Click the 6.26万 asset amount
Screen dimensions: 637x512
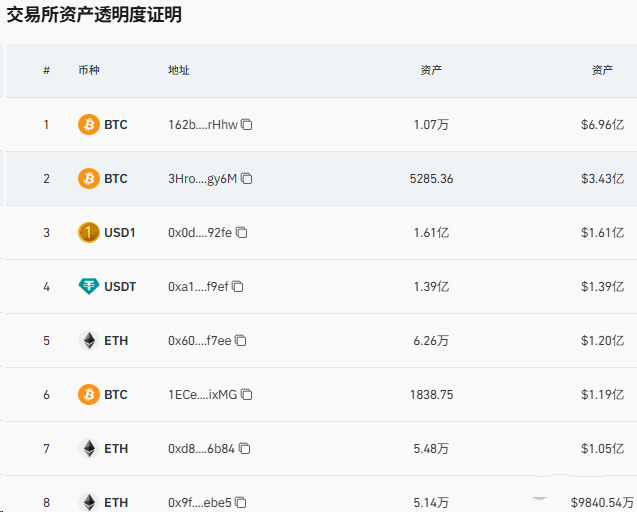[x=431, y=341]
